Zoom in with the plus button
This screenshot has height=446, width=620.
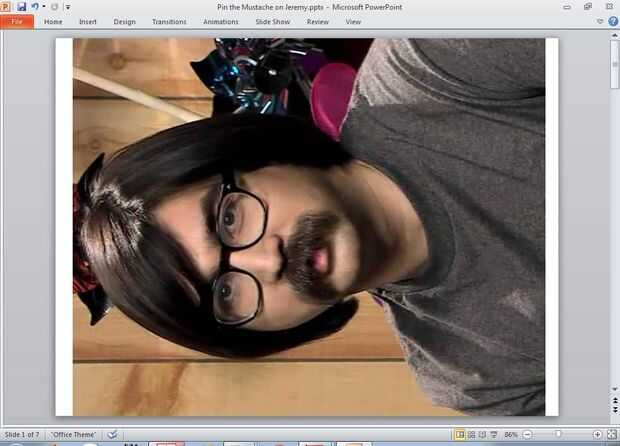[597, 435]
